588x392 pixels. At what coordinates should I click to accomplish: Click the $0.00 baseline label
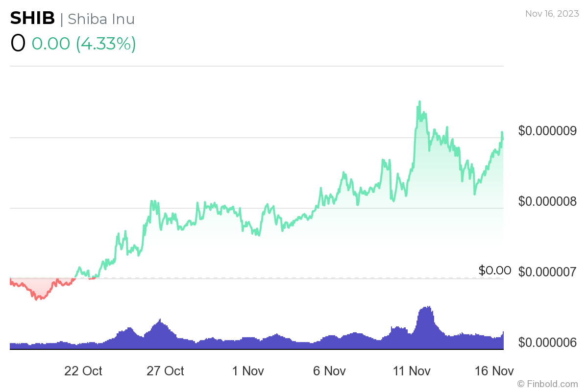[x=494, y=270]
